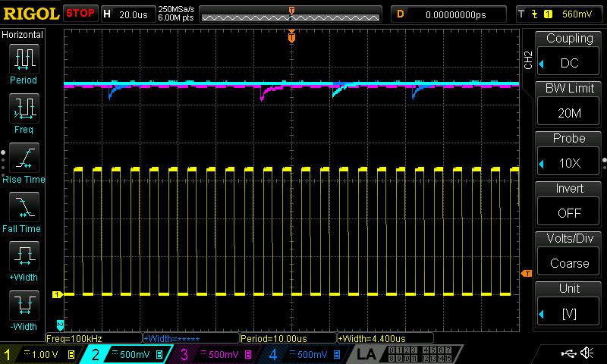
Task: Select the +Width measurement icon
Action: point(24,256)
